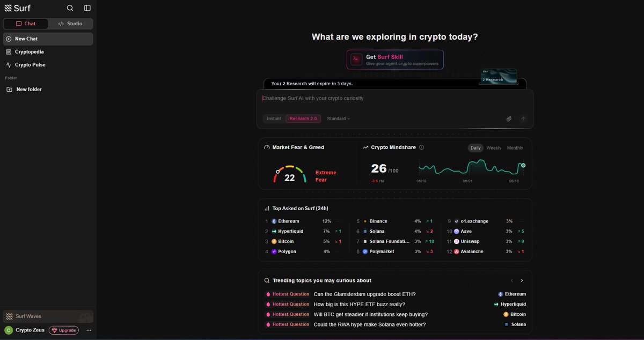The width and height of the screenshot is (644, 340).
Task: Click the Uniswap icon
Action: pyautogui.click(x=456, y=242)
